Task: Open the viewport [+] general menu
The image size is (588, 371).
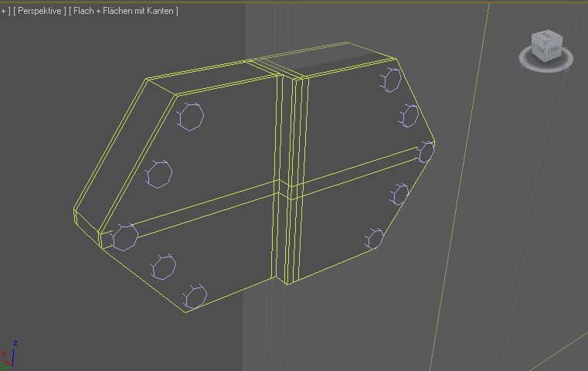Action: pyautogui.click(x=3, y=11)
